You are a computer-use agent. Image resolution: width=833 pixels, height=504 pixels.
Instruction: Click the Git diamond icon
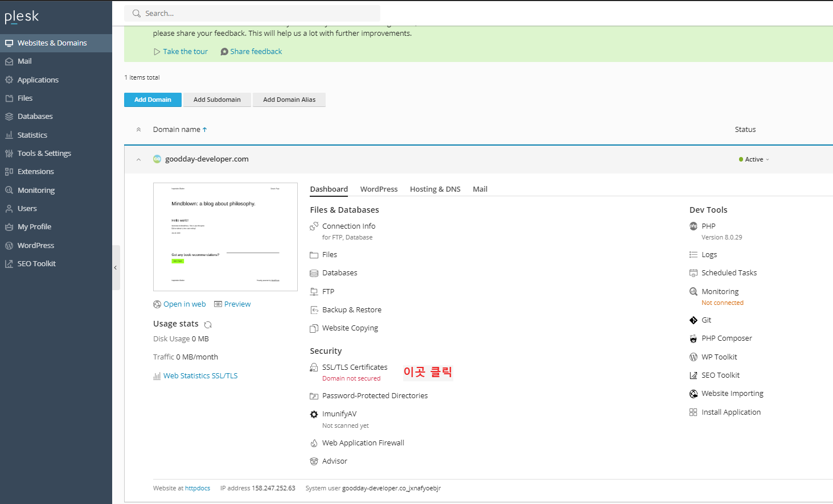tap(694, 320)
